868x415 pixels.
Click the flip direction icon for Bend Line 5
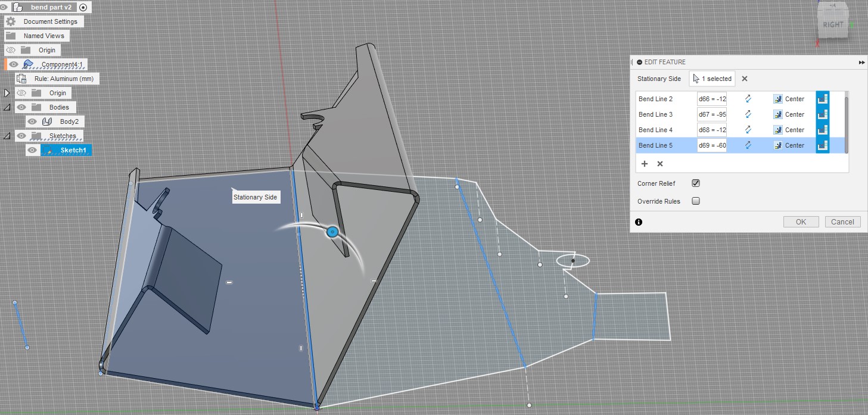pyautogui.click(x=748, y=145)
